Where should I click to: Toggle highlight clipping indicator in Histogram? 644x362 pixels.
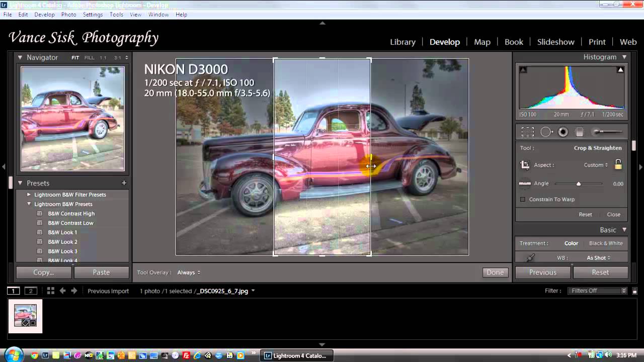(x=620, y=70)
